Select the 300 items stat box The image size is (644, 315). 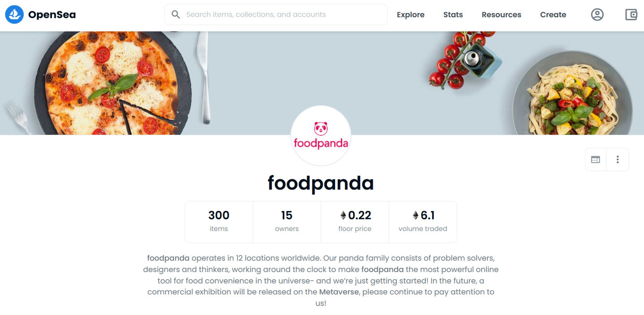[x=219, y=222]
